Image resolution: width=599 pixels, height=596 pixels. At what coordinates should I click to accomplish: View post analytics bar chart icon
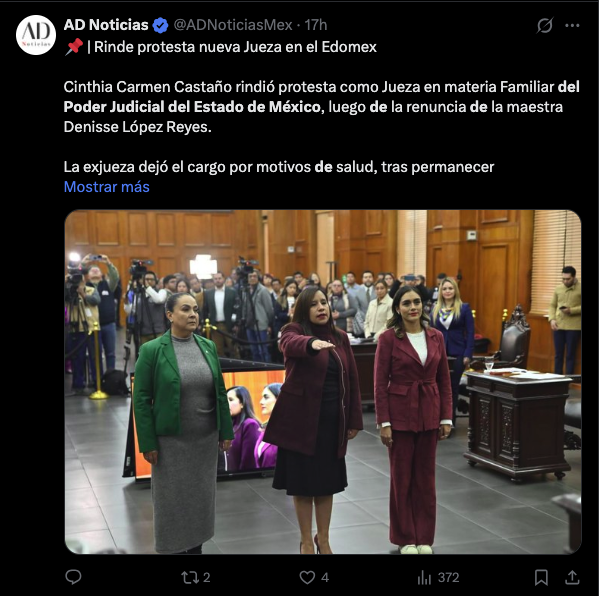424,577
